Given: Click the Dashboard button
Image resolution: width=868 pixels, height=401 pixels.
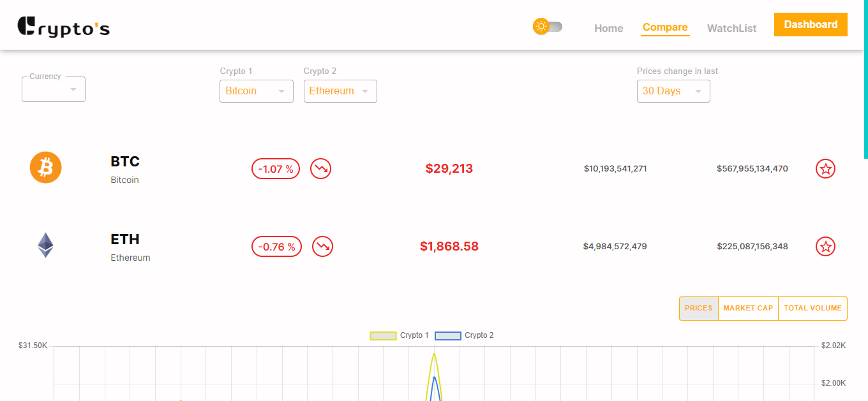Looking at the screenshot, I should [x=811, y=24].
